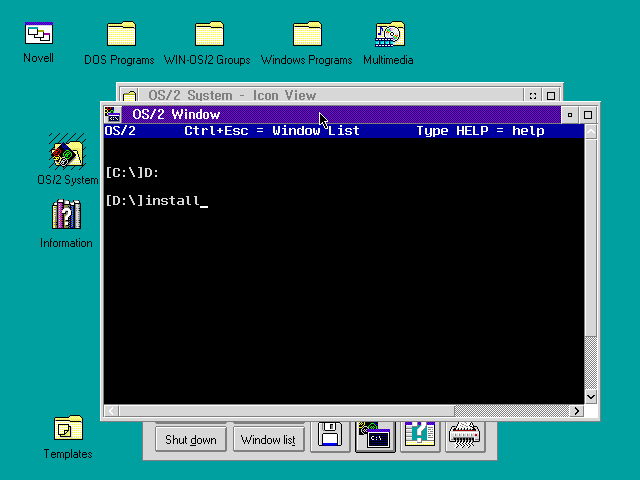Maximize the OS/2 Window
The image size is (640, 480).
(588, 115)
